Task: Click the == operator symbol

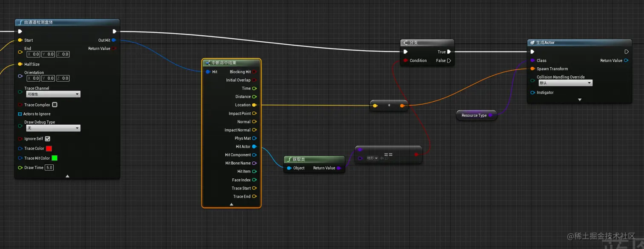Action: (x=388, y=155)
